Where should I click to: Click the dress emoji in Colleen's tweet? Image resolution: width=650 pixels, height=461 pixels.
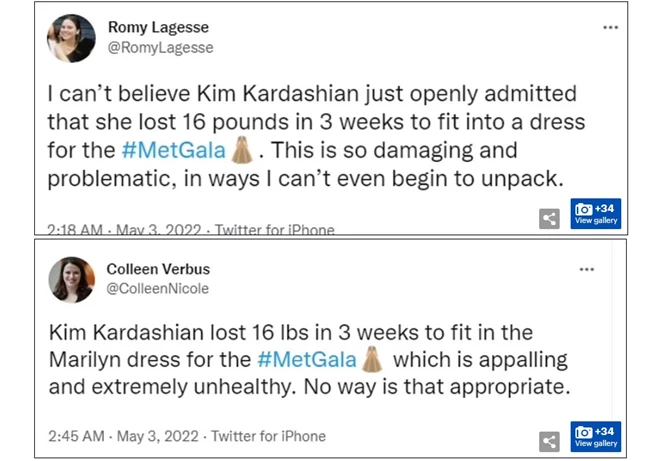pos(372,359)
